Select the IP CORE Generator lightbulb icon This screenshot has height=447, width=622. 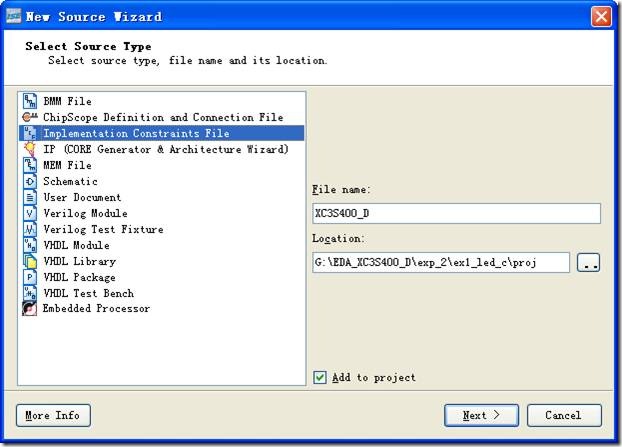(x=29, y=149)
